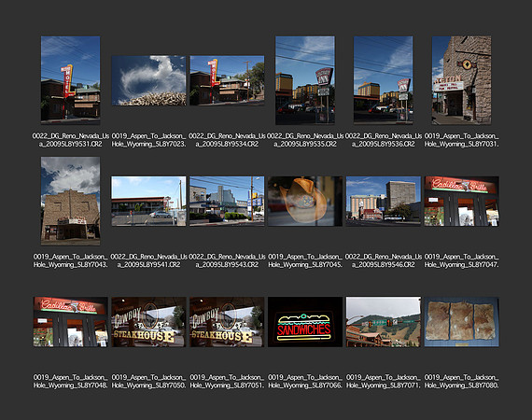Select Reno high-rise buildings thumbnail SL8Y9546

click(x=384, y=201)
